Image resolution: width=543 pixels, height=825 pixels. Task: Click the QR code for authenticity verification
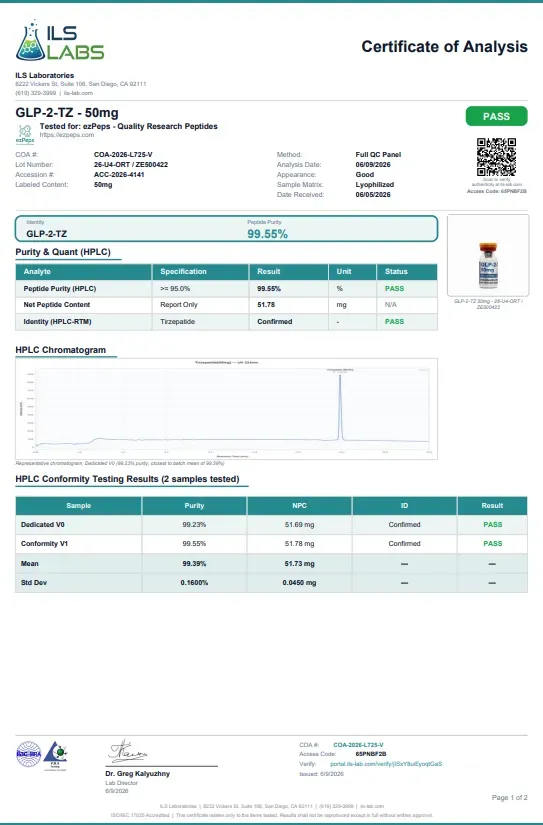496,157
